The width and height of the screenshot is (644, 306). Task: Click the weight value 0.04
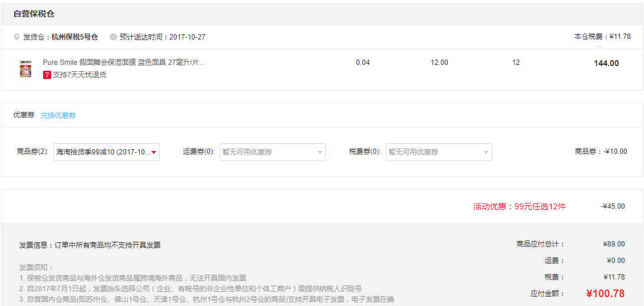point(363,62)
